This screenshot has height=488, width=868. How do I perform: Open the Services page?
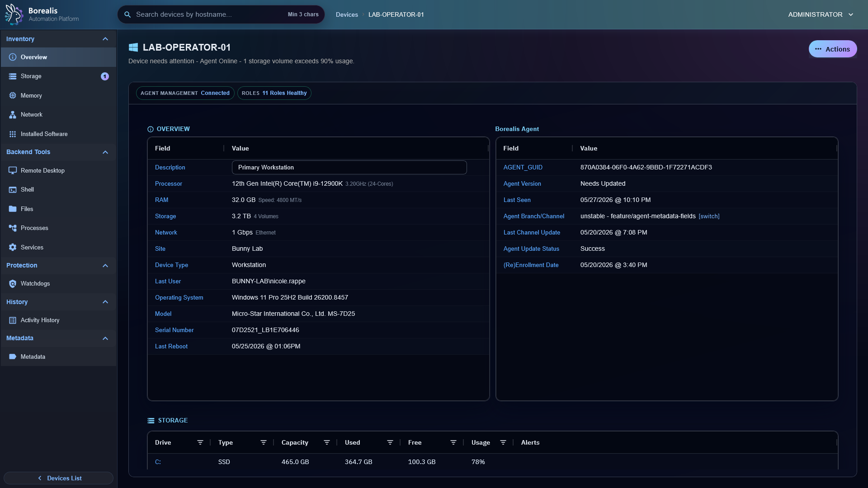[x=58, y=248]
